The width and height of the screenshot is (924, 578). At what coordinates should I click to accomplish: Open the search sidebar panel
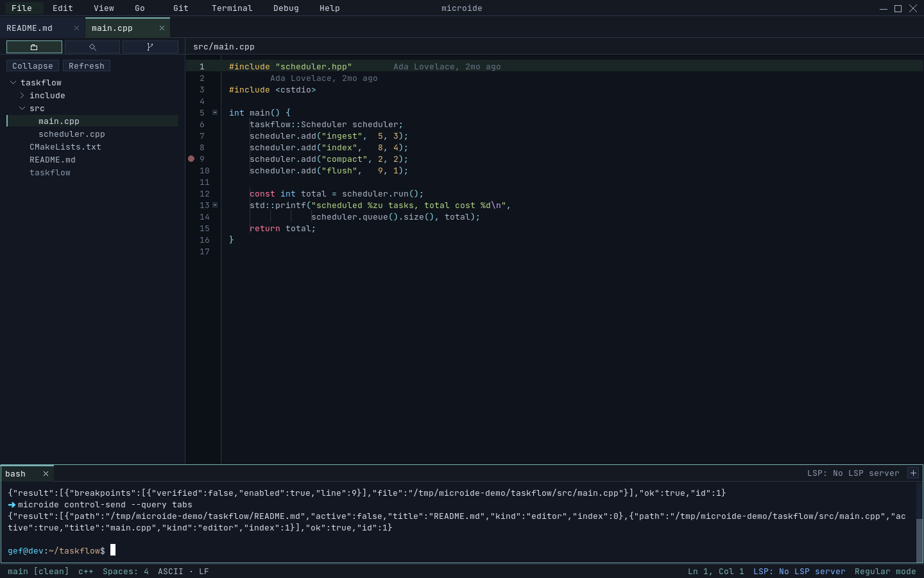[x=92, y=47]
